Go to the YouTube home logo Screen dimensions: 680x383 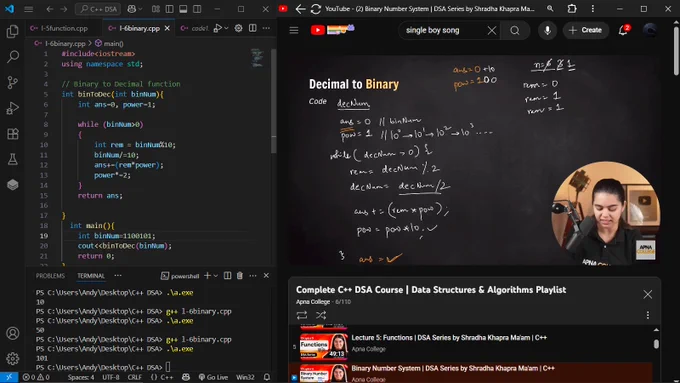click(x=332, y=30)
